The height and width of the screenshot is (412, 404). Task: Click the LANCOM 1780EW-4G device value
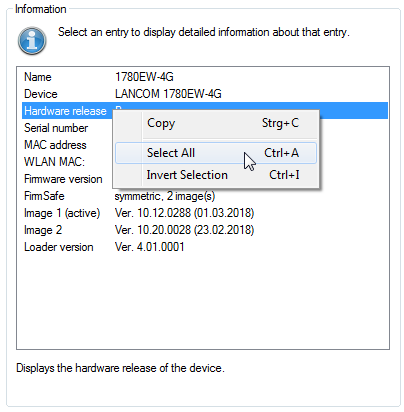(168, 94)
